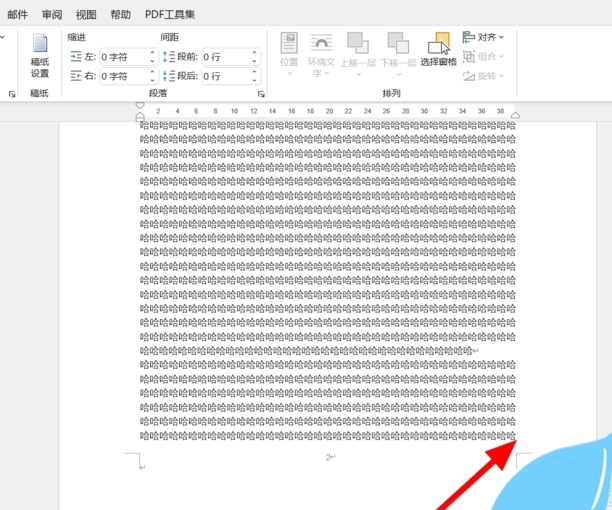Viewport: 612px width, 510px height.
Task: Click the 上移一层 bring forward icon
Action: click(357, 47)
